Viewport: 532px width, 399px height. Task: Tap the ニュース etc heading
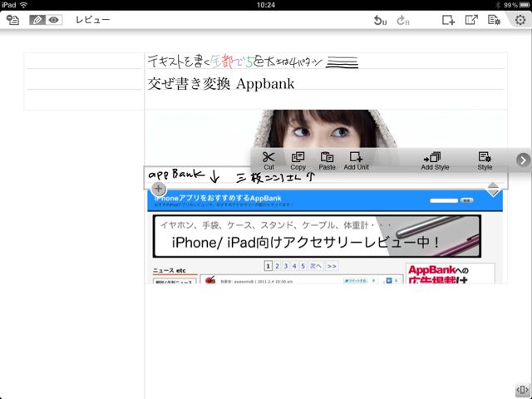pyautogui.click(x=170, y=270)
